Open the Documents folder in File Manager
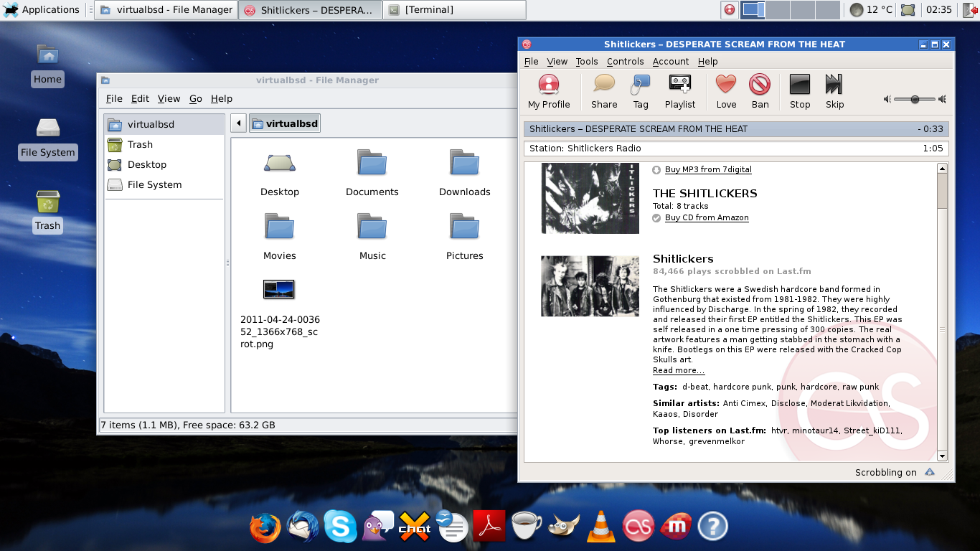The height and width of the screenshot is (551, 980). click(372, 172)
